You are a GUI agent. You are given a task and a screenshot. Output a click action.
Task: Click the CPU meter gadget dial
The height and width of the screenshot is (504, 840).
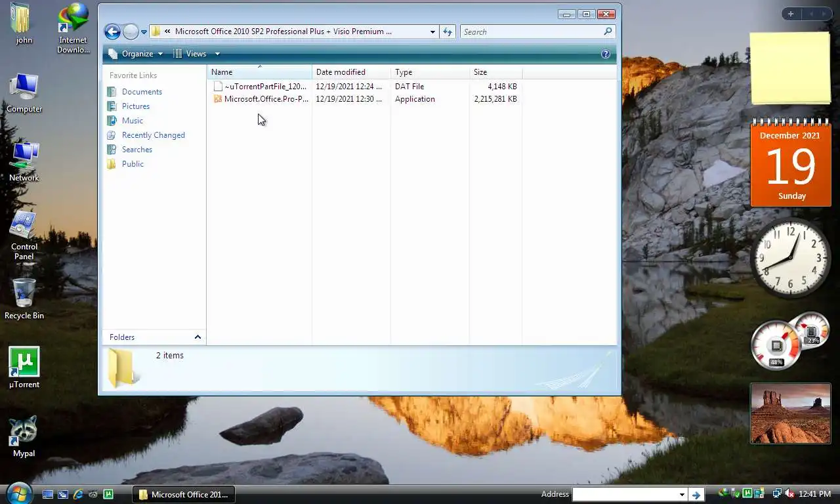click(776, 345)
